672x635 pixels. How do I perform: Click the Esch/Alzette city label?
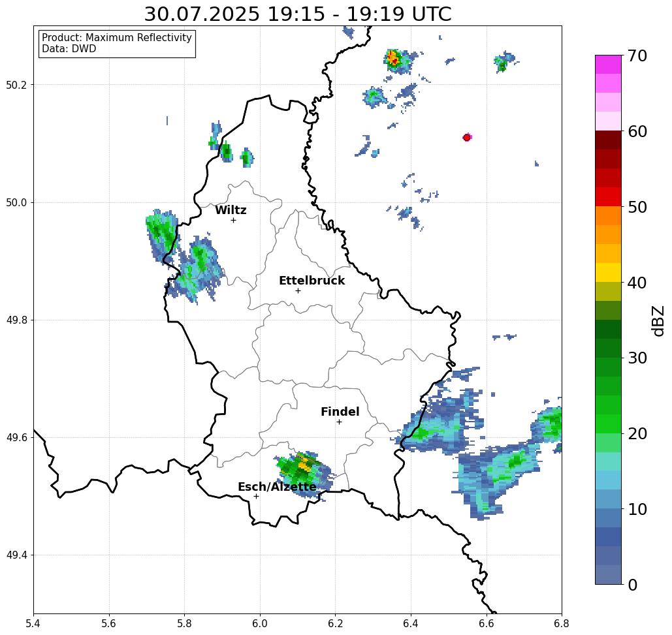click(277, 487)
